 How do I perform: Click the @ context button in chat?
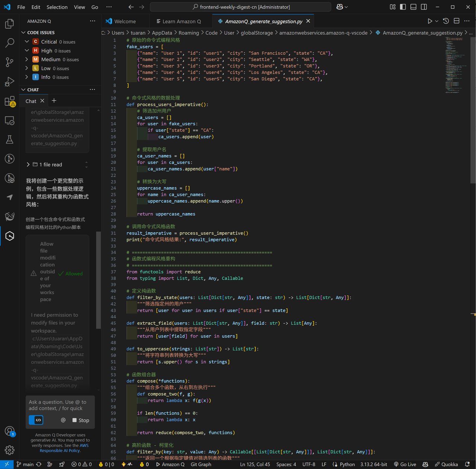coord(63,420)
